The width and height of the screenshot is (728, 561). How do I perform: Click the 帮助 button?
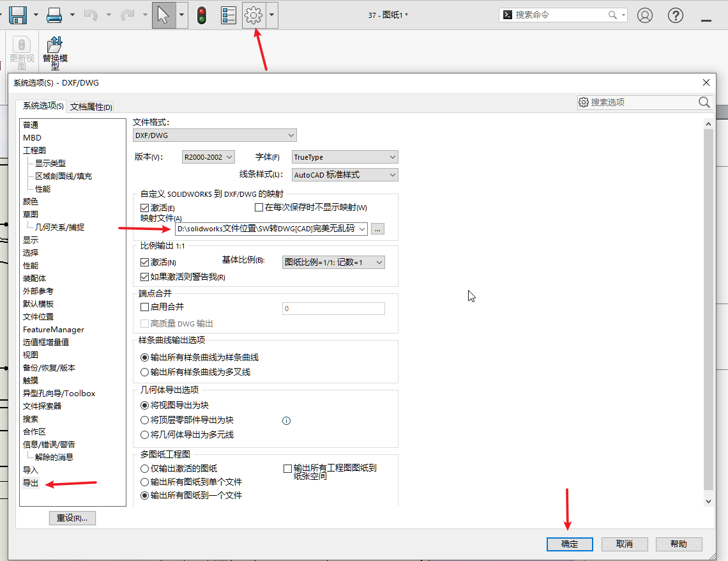679,544
